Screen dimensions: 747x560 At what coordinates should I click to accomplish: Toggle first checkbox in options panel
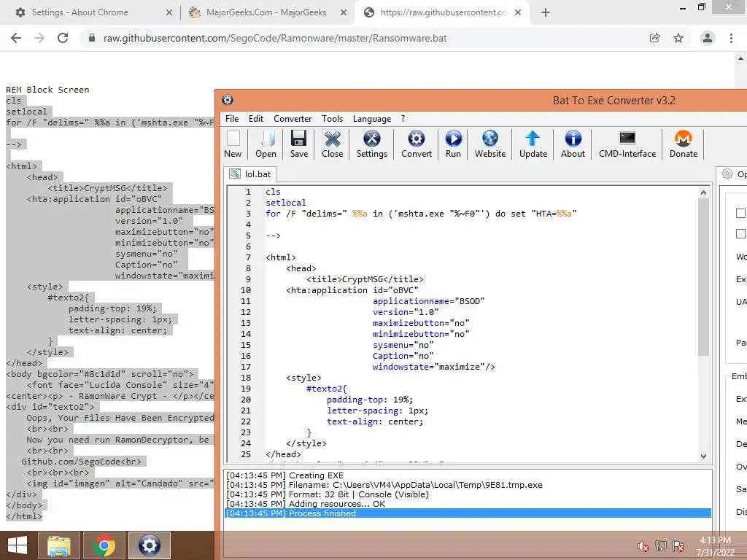(740, 213)
